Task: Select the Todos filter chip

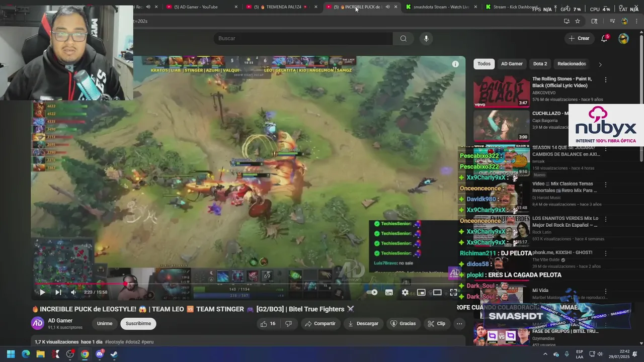Action: [x=484, y=64]
